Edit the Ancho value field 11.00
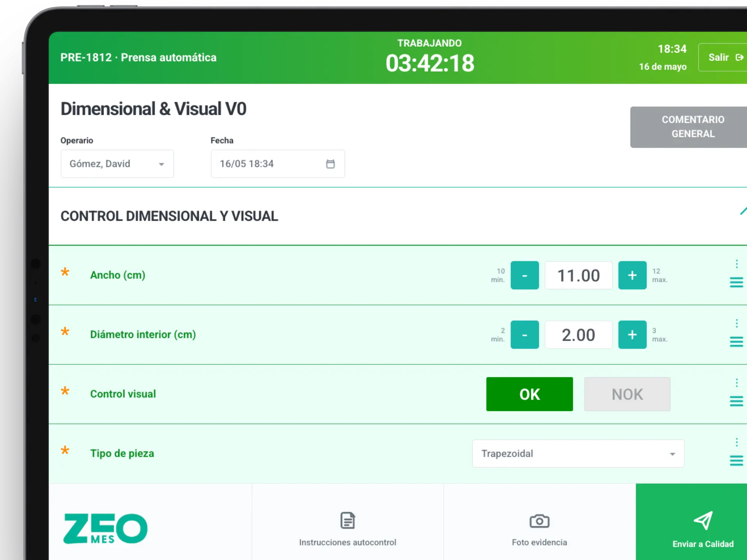Image resolution: width=747 pixels, height=560 pixels. coord(579,275)
